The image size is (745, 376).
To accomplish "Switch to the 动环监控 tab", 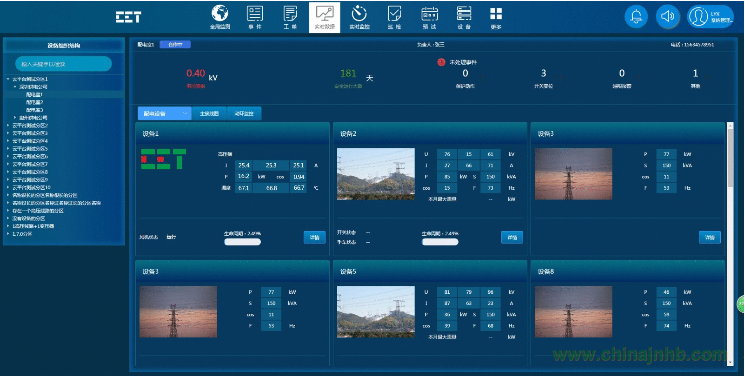I will click(244, 114).
